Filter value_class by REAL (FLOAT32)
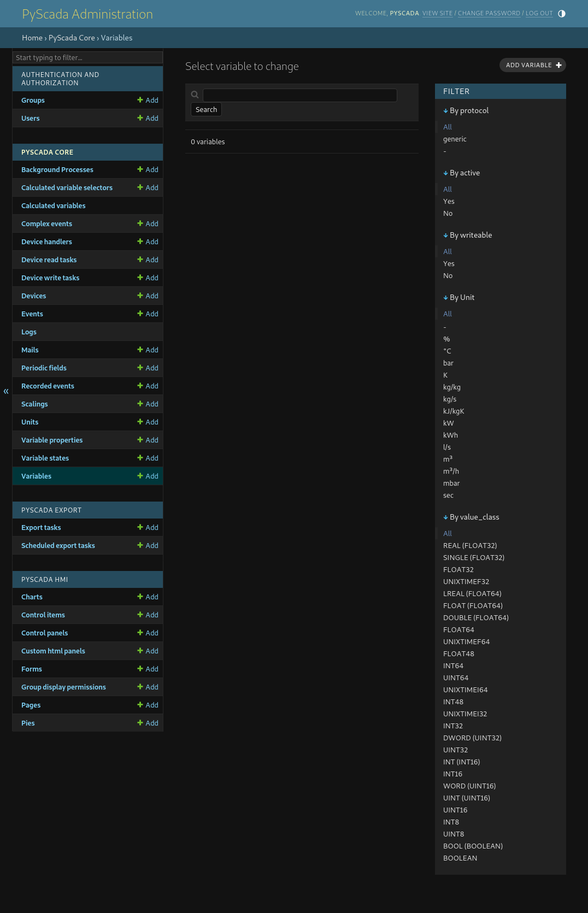This screenshot has width=588, height=913. pyautogui.click(x=470, y=545)
